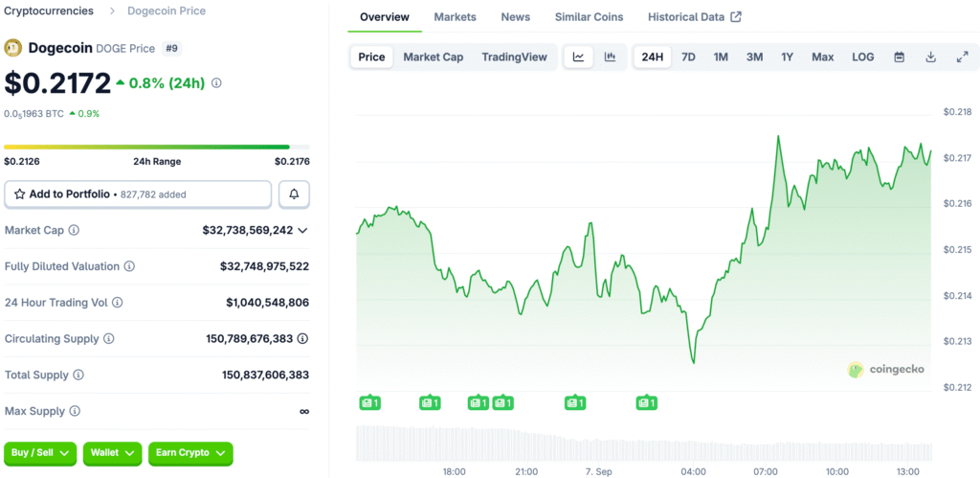Click the 24 Hour Trading Vol info icon
The width and height of the screenshot is (980, 478).
pyautogui.click(x=117, y=303)
